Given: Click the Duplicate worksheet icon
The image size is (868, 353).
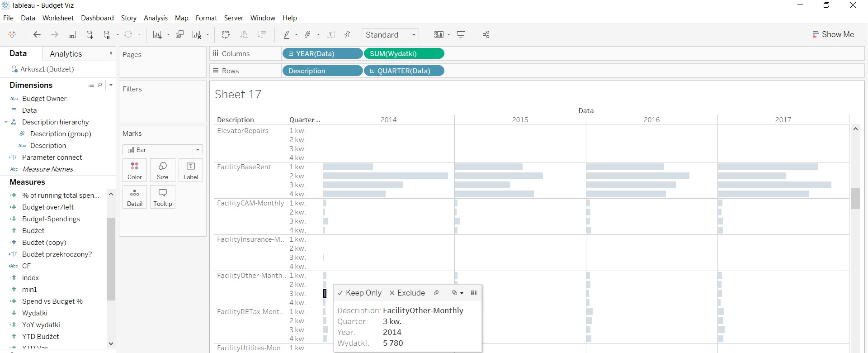Looking at the screenshot, I should 179,35.
